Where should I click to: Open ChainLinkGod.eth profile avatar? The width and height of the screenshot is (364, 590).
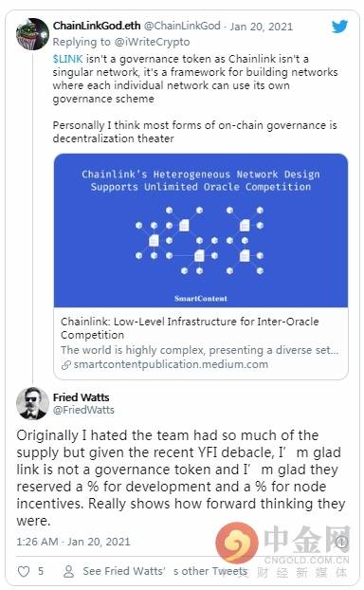[x=32, y=34]
